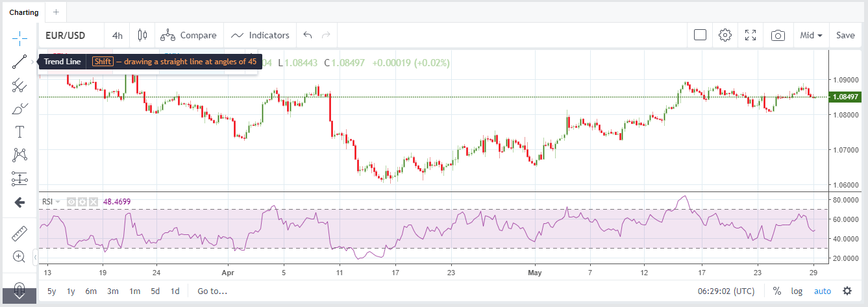Enter fullscreen mode for the chart

[750, 35]
